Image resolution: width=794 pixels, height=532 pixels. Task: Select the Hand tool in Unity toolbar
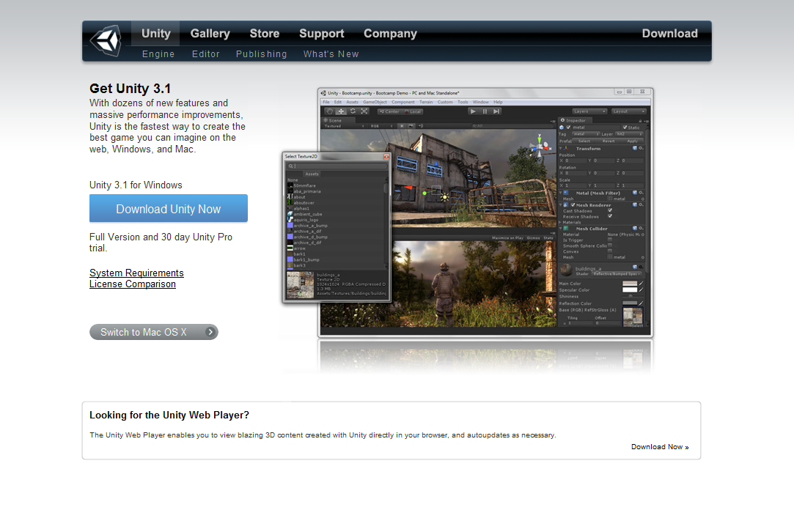[x=330, y=111]
